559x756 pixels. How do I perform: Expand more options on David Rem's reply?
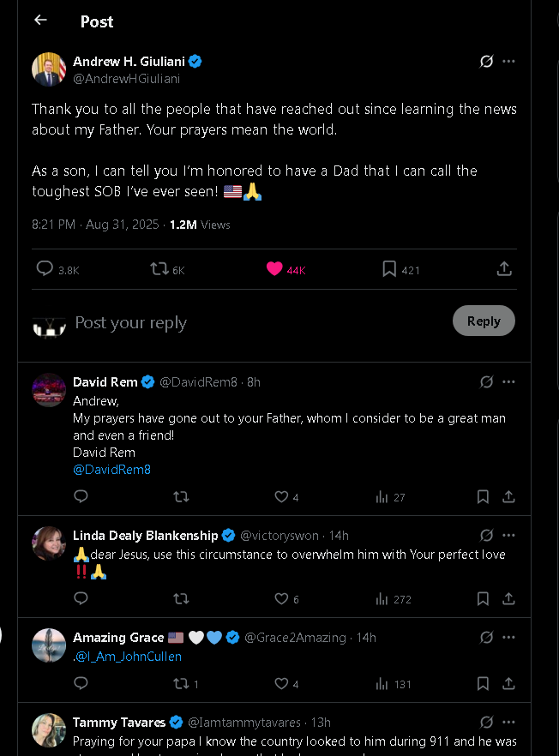pos(509,381)
